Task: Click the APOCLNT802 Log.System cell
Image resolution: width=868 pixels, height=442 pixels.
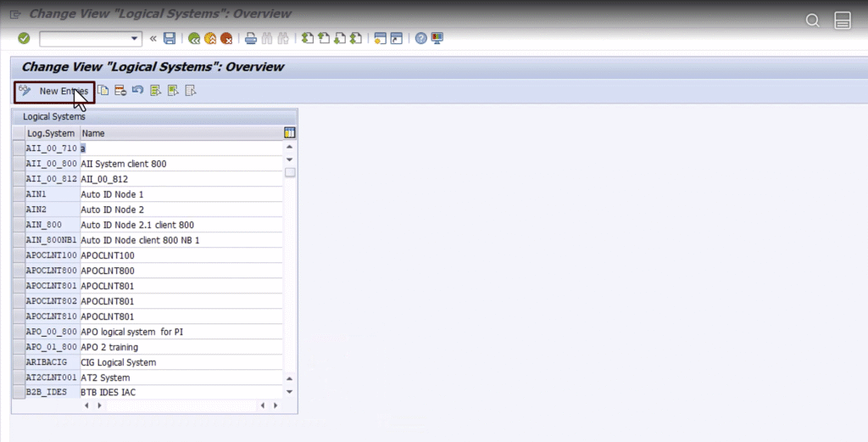Action: pyautogui.click(x=53, y=301)
